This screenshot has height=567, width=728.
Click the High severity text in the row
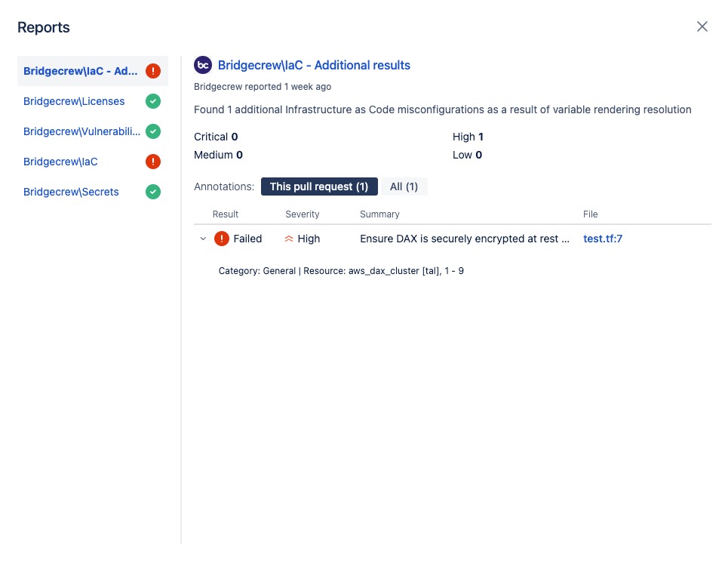pos(309,239)
